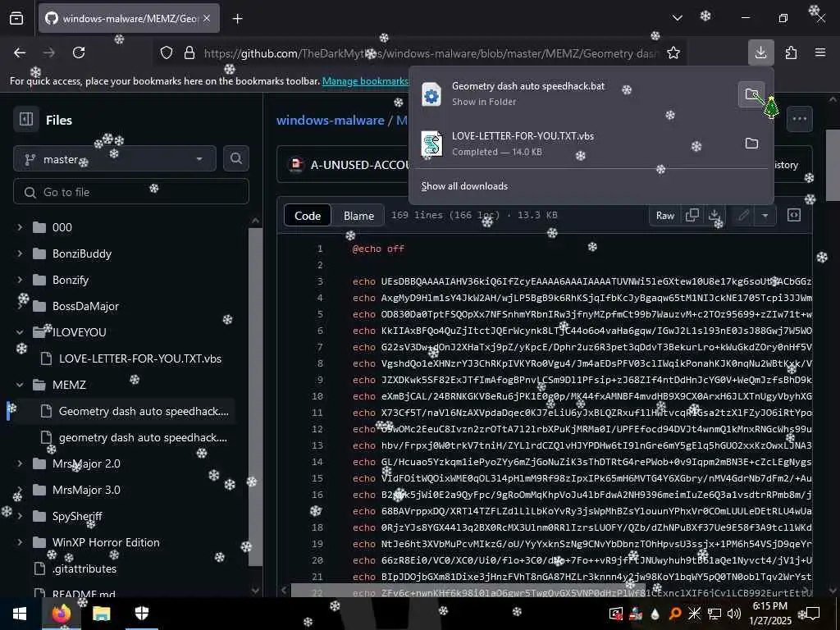The height and width of the screenshot is (630, 840).
Task: Open windows-malware breadcrumb link
Action: (330, 120)
